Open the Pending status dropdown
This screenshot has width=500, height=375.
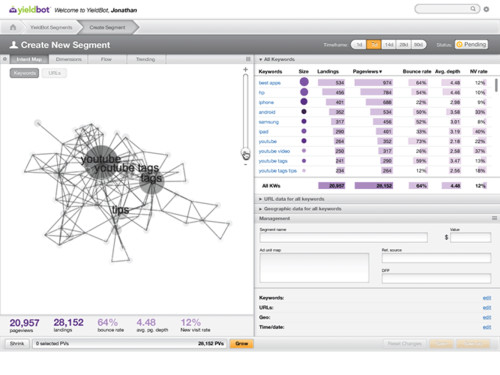(x=471, y=44)
